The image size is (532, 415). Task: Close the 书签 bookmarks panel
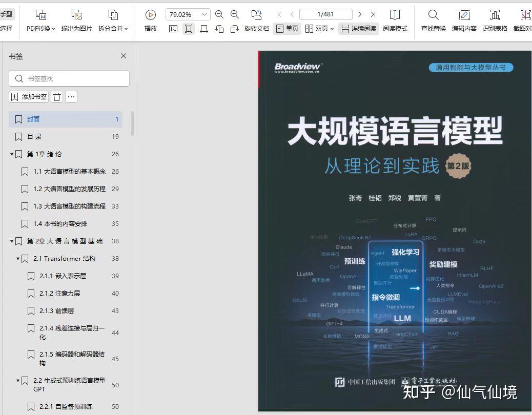tap(124, 56)
